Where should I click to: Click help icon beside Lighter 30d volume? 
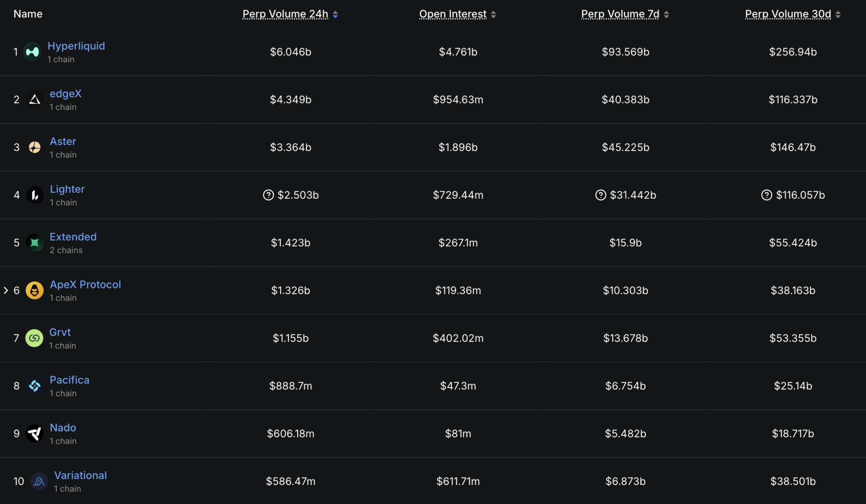[x=767, y=195]
